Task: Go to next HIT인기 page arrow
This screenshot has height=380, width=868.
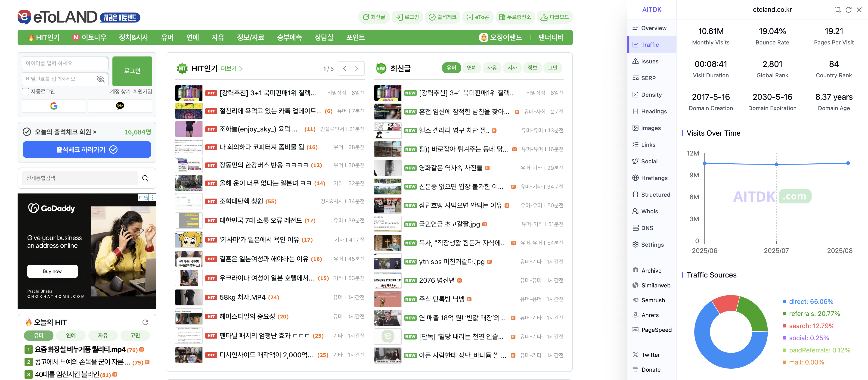Action: click(x=357, y=69)
